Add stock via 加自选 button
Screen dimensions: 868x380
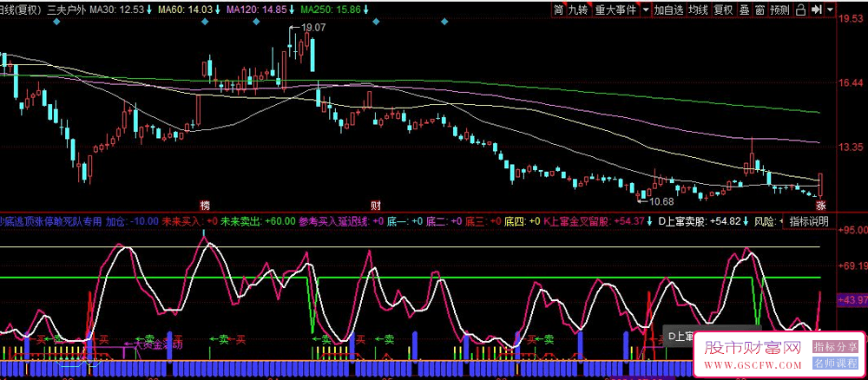pyautogui.click(x=668, y=10)
